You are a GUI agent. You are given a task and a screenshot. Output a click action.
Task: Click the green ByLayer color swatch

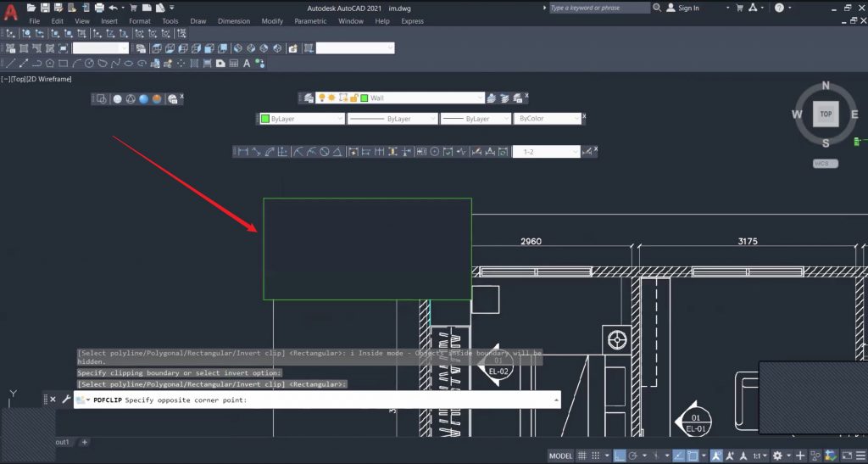coord(265,119)
